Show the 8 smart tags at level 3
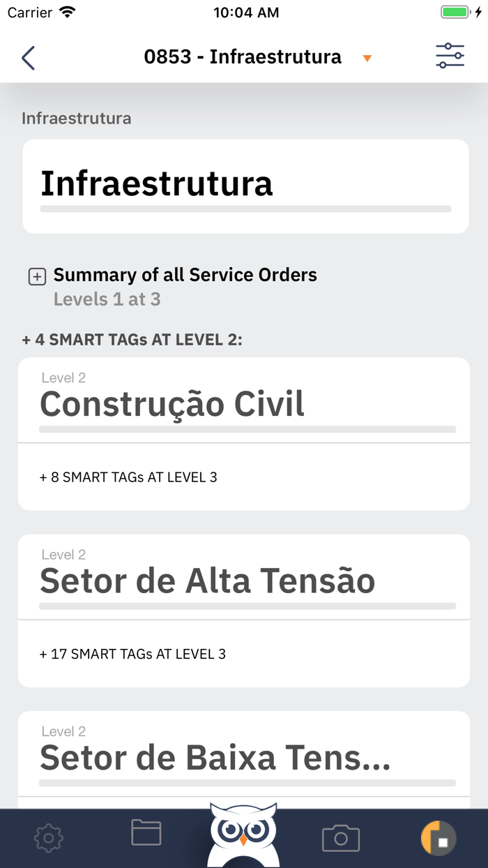This screenshot has width=488, height=868. (x=128, y=477)
